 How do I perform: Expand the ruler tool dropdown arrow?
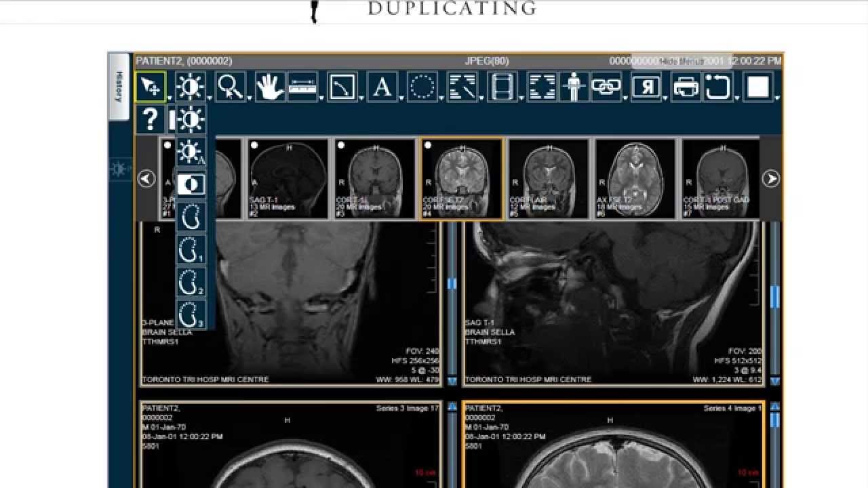click(321, 99)
